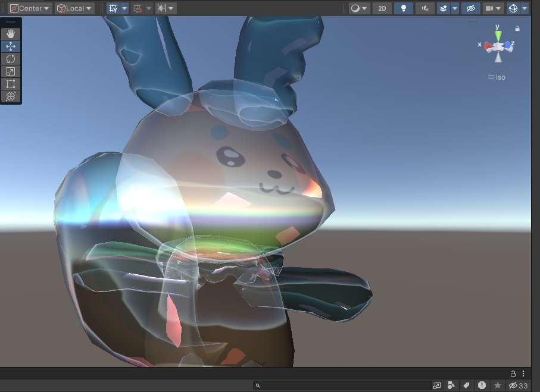Screen dimensions: 540x392
Task: Expand scene effects options arrow
Action: (455, 8)
